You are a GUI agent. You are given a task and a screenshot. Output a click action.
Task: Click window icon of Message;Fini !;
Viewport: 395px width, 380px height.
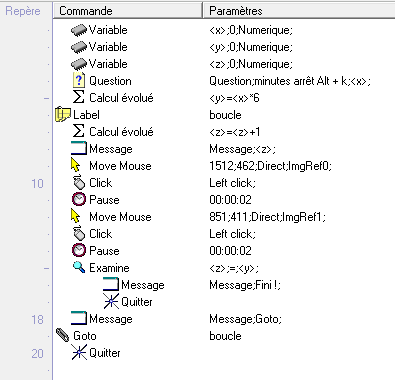click(x=111, y=285)
